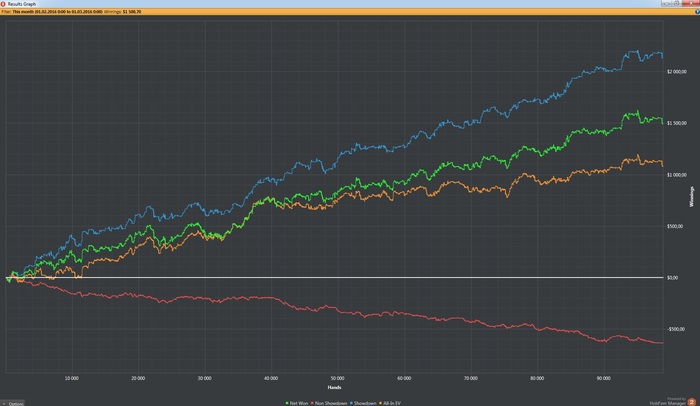The image size is (700, 406).
Task: Maximize the Results Graph window
Action: [677, 3]
